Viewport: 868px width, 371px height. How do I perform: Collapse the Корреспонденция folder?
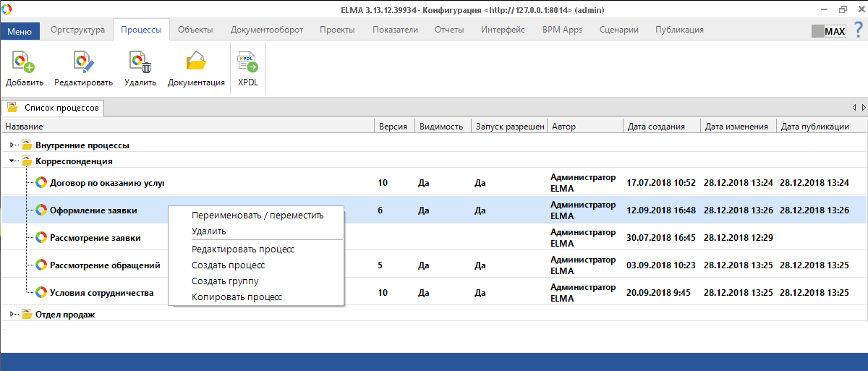[13, 161]
